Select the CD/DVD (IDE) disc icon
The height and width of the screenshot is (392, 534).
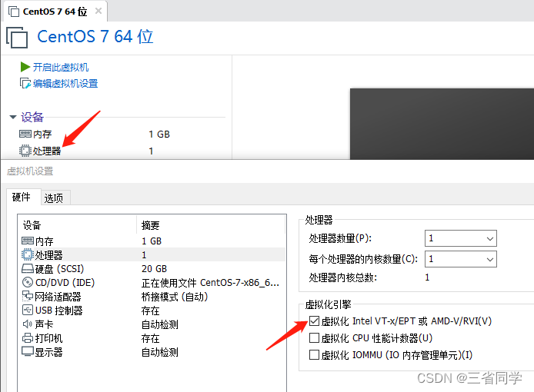[x=28, y=282]
